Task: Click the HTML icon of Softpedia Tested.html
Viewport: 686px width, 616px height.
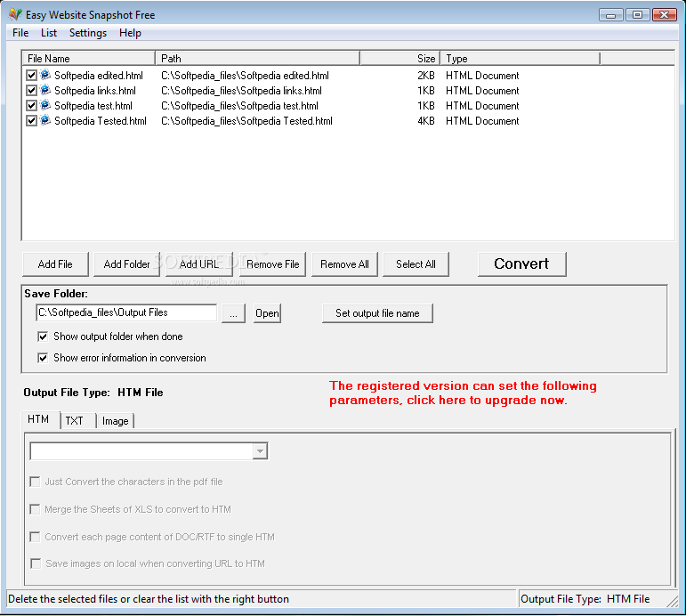Action: (x=45, y=121)
